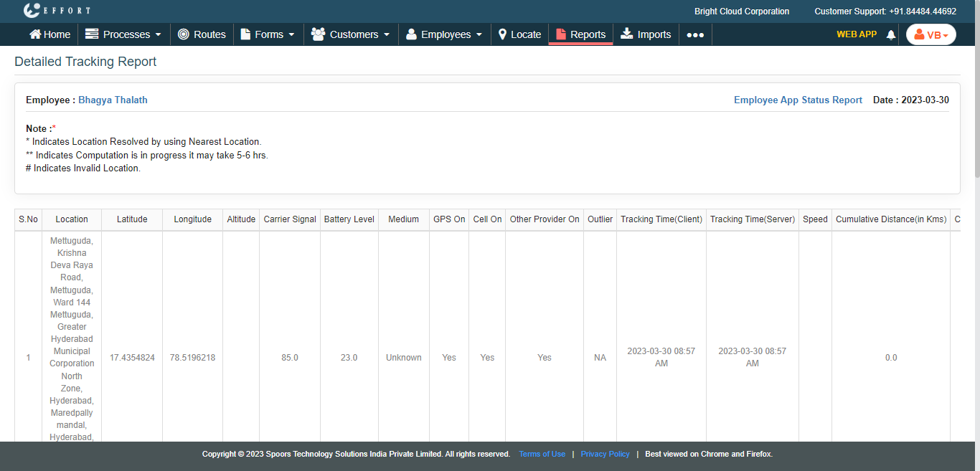Image resolution: width=980 pixels, height=471 pixels.
Task: Open the Customers dropdown menu
Action: [351, 34]
